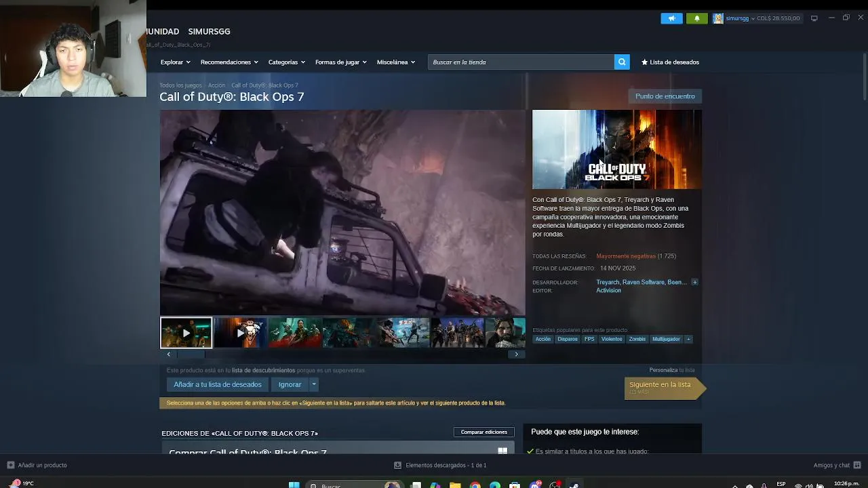
Task: Click the media strip scrollbar handle
Action: [x=191, y=354]
